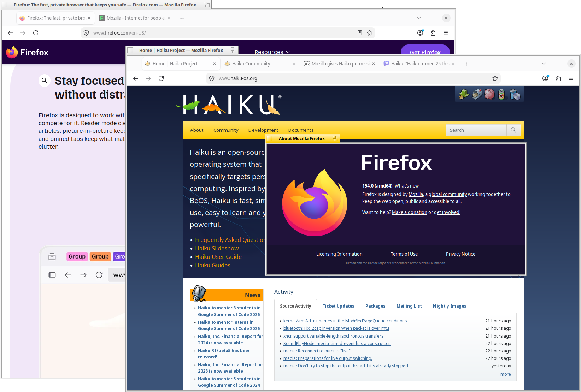The height and width of the screenshot is (392, 581).
Task: Open the Community menu on the Haiku site
Action: [x=226, y=130]
